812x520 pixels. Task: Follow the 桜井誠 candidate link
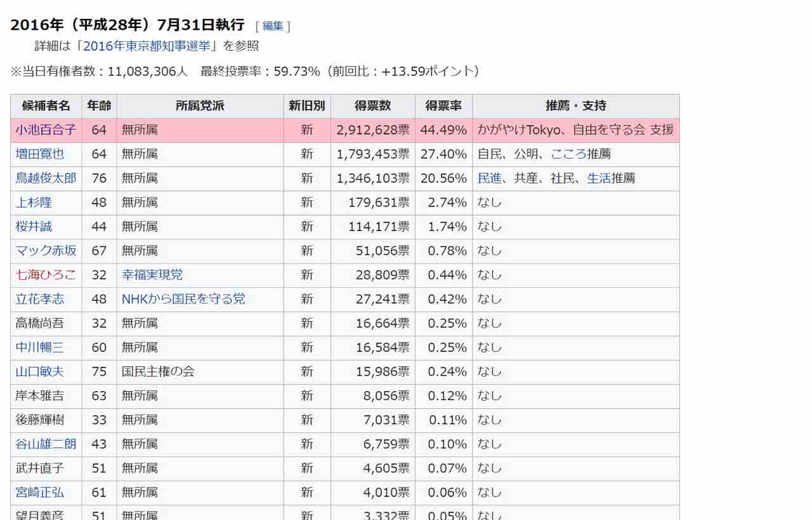(x=34, y=227)
